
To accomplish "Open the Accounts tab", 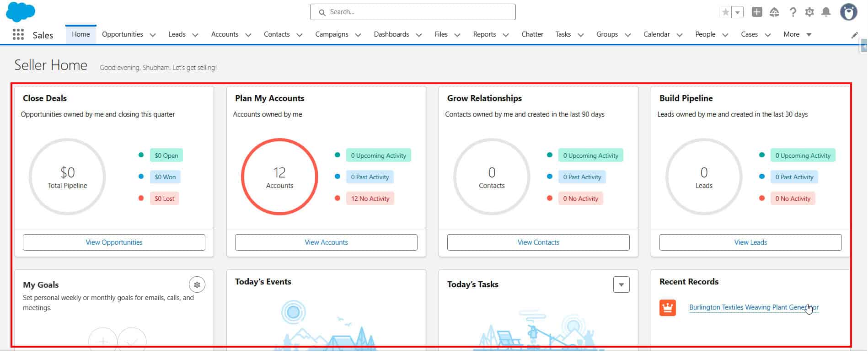I will 225,34.
